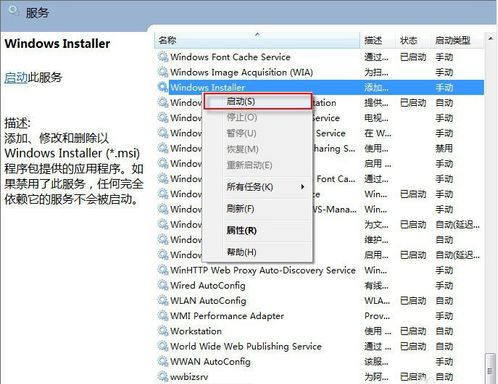The height and width of the screenshot is (384, 498).
Task: Choose 暂停(U) in the context menu
Action: coord(258,133)
